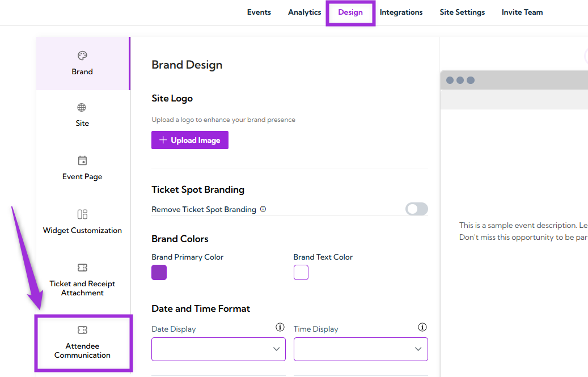Switch to the Analytics tab
This screenshot has width=588, height=377.
tap(304, 12)
